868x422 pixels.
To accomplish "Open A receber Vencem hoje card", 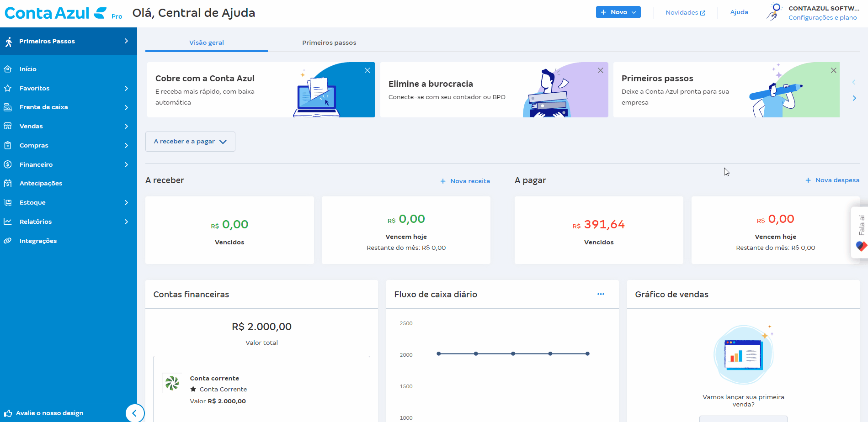I will tap(406, 230).
